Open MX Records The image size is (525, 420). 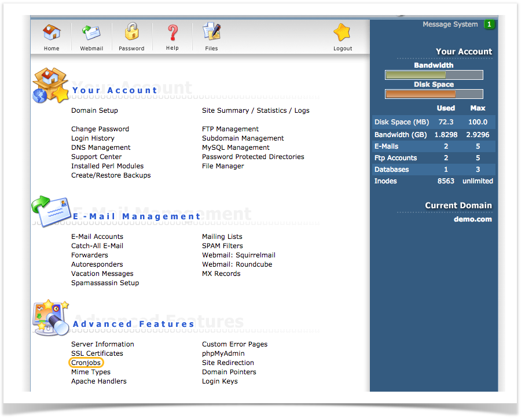221,274
